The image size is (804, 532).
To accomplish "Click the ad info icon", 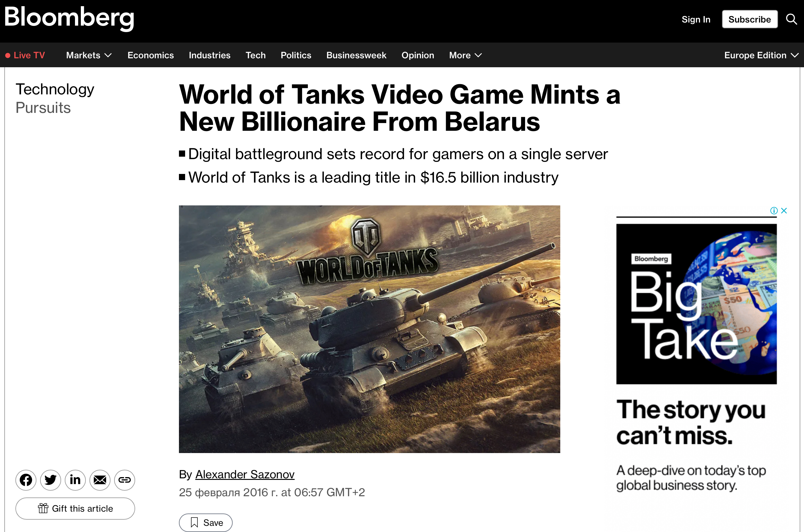I will [774, 211].
